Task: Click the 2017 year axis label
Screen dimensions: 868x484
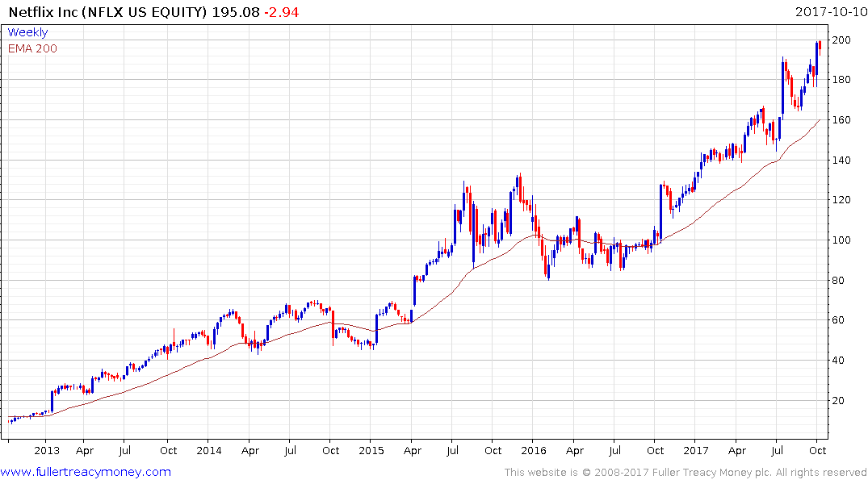Action: point(696,450)
